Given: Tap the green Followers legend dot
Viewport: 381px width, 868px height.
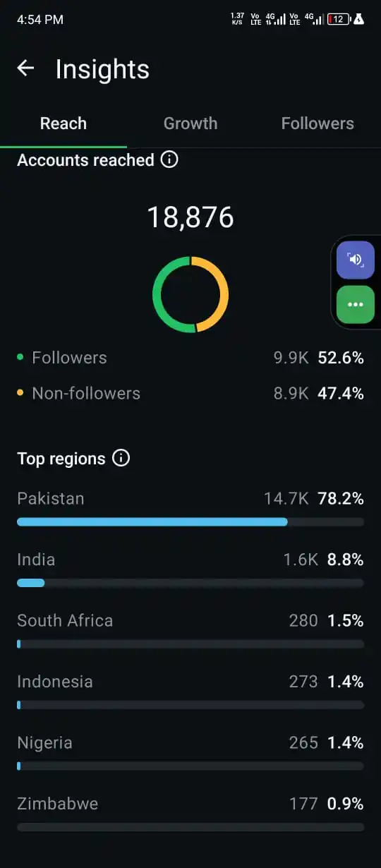Looking at the screenshot, I should click(x=20, y=357).
